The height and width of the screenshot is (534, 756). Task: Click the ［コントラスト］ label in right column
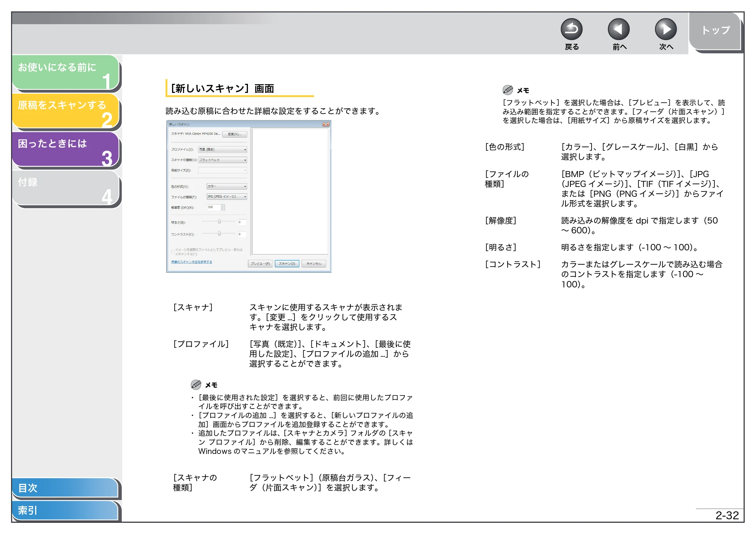(513, 264)
